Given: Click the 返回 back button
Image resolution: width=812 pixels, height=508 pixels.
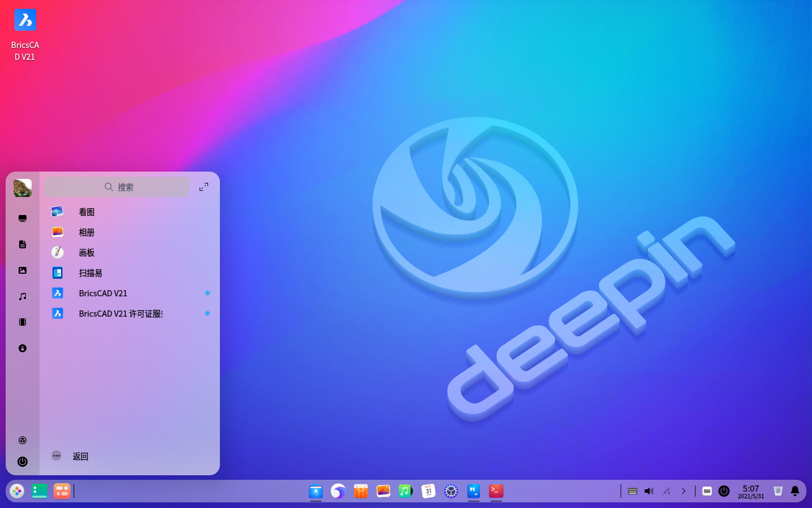Looking at the screenshot, I should tap(70, 456).
